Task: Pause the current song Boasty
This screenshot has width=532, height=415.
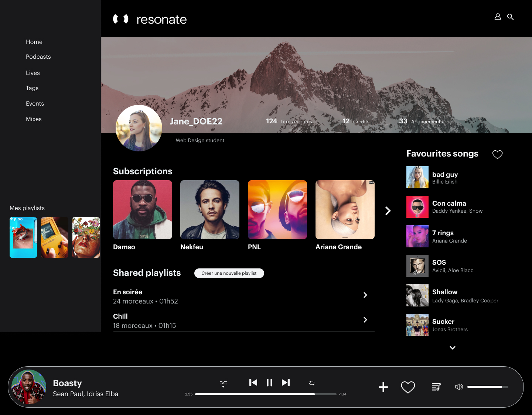Action: pos(269,383)
